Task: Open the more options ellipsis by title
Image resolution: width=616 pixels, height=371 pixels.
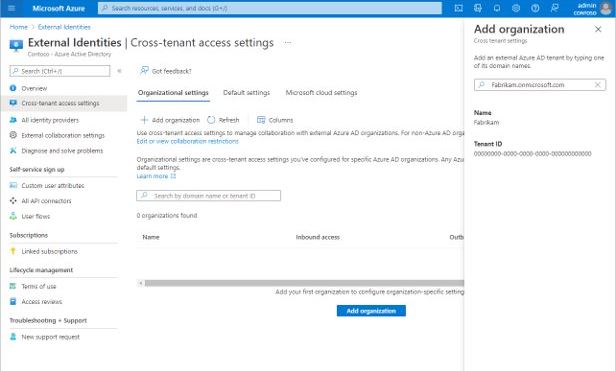Action: (x=288, y=42)
